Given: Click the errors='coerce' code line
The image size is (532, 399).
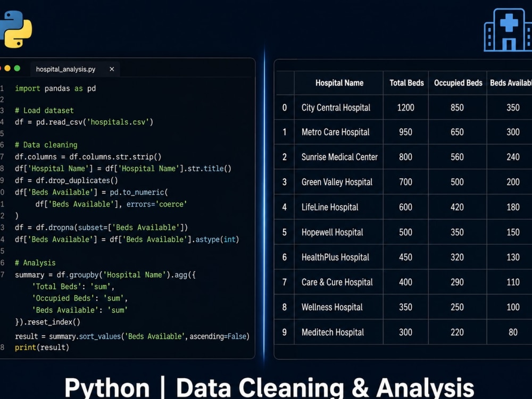Looking at the screenshot, I should click(111, 204).
